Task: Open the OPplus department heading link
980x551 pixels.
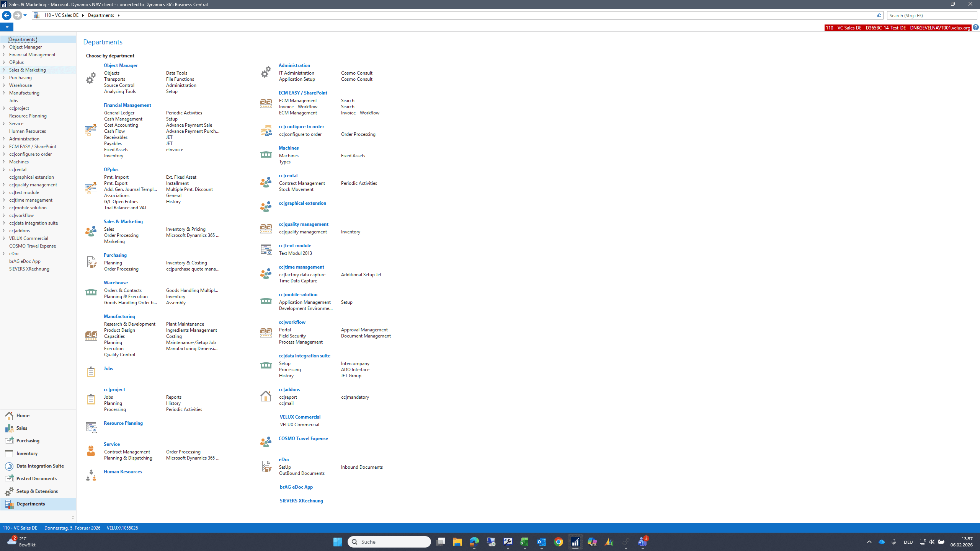Action: pos(111,170)
